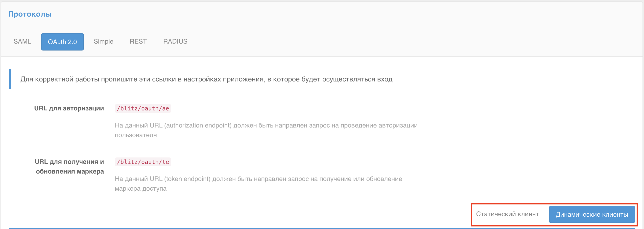Switch to the REST tab
Viewport: 644px width, 229px height.
click(x=138, y=42)
